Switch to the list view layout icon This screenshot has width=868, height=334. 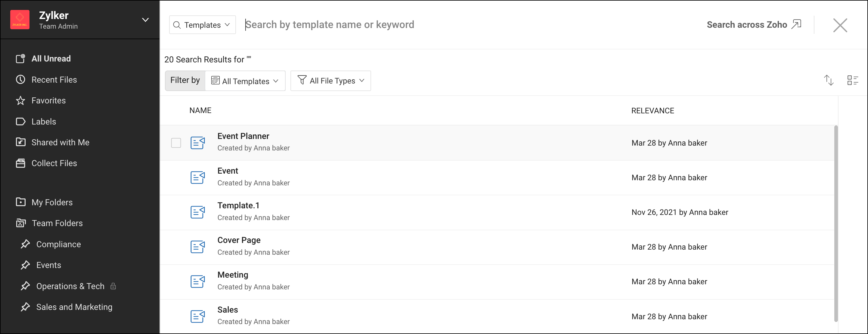[x=852, y=80]
